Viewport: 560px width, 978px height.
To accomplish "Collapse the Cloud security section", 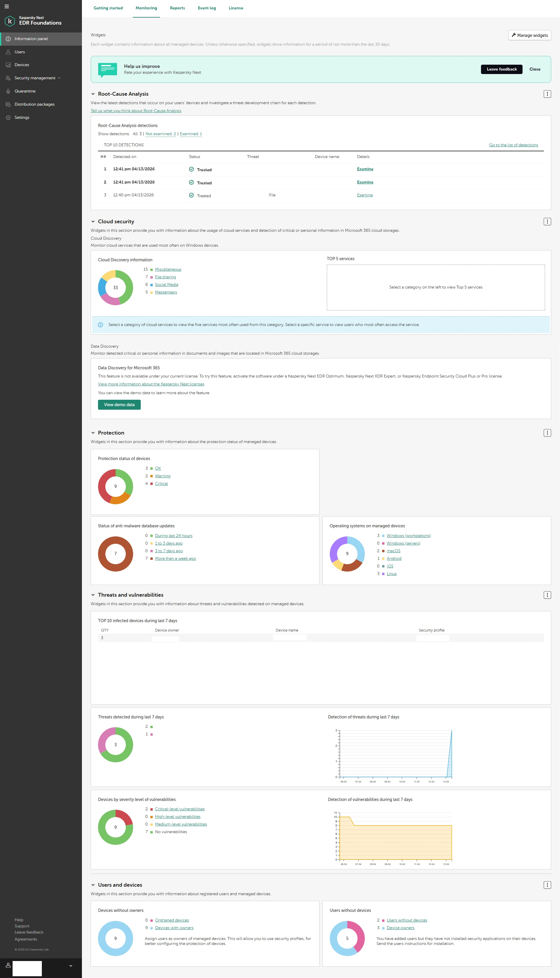I will pos(93,222).
